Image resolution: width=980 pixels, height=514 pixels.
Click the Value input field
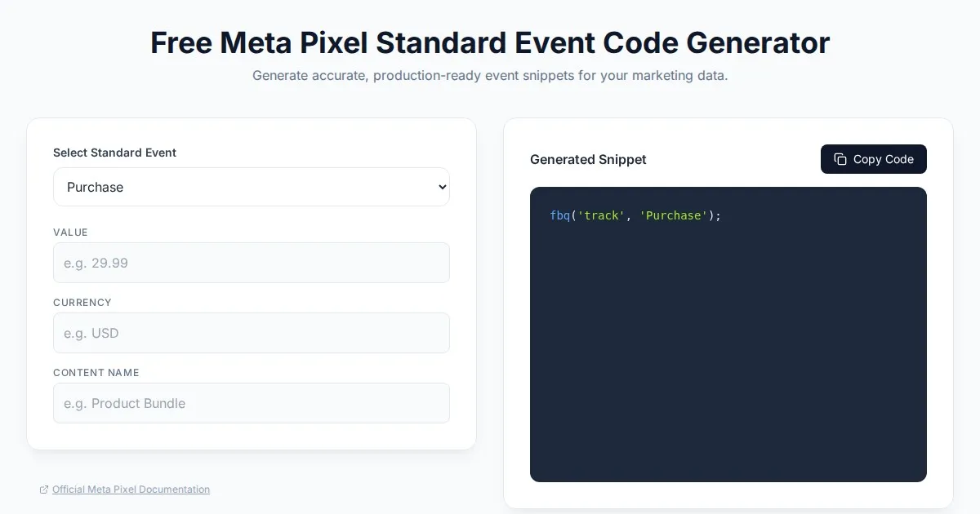click(x=251, y=263)
